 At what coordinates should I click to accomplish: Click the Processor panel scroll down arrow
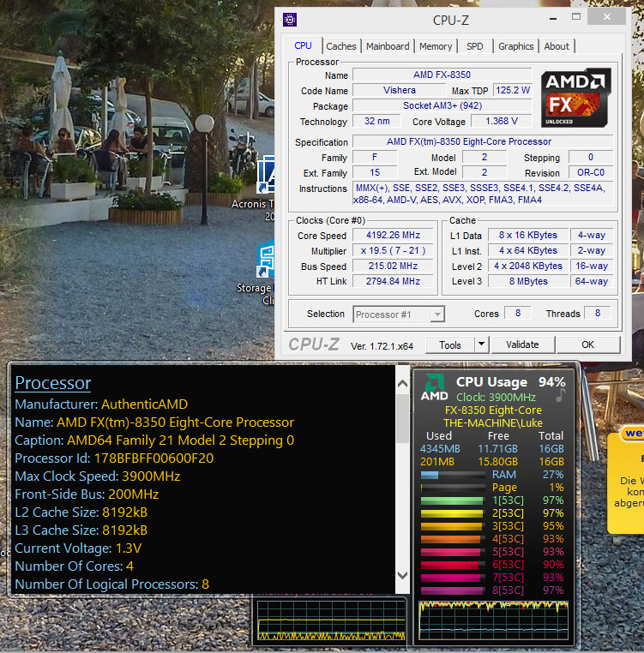(x=403, y=576)
